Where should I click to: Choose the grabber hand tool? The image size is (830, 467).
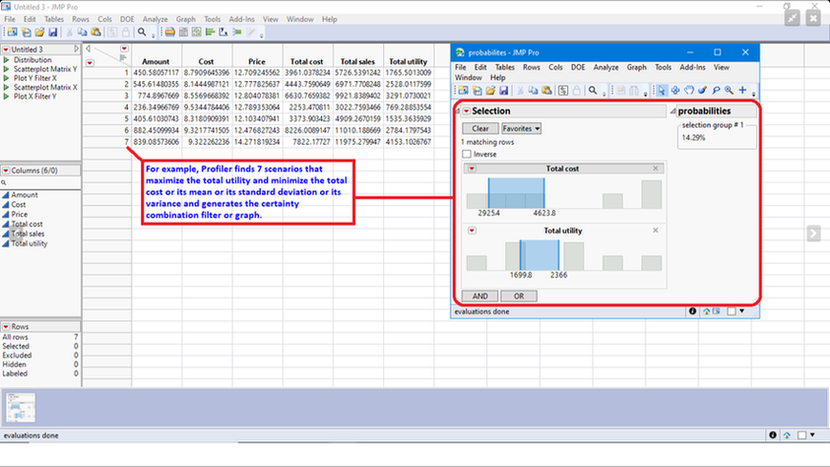(689, 91)
